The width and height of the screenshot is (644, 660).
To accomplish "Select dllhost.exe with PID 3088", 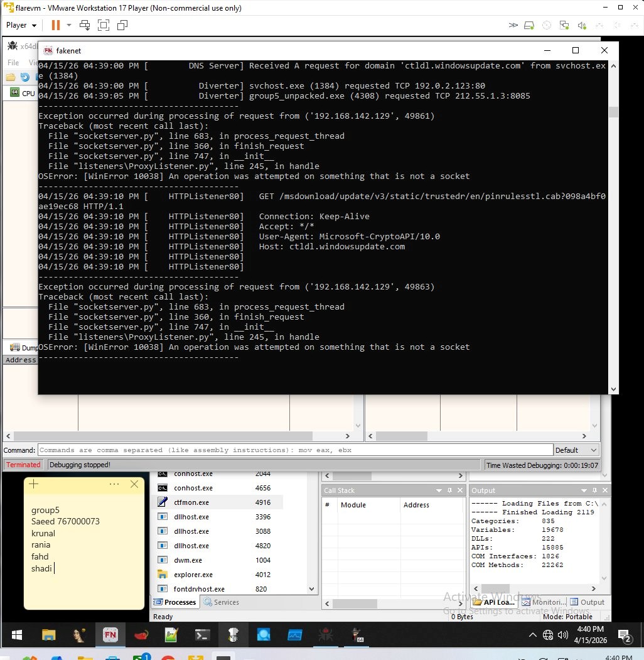I will pyautogui.click(x=218, y=531).
